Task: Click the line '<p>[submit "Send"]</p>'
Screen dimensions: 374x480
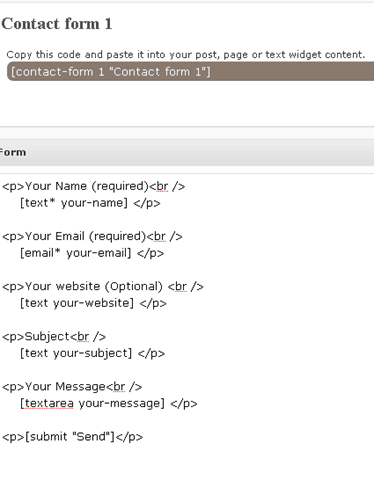Action: pyautogui.click(x=72, y=437)
